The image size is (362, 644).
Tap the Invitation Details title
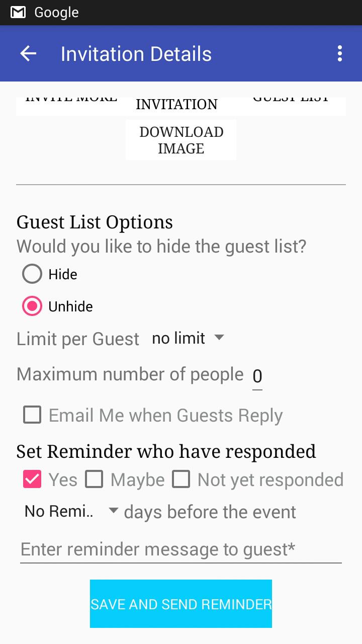coord(136,54)
